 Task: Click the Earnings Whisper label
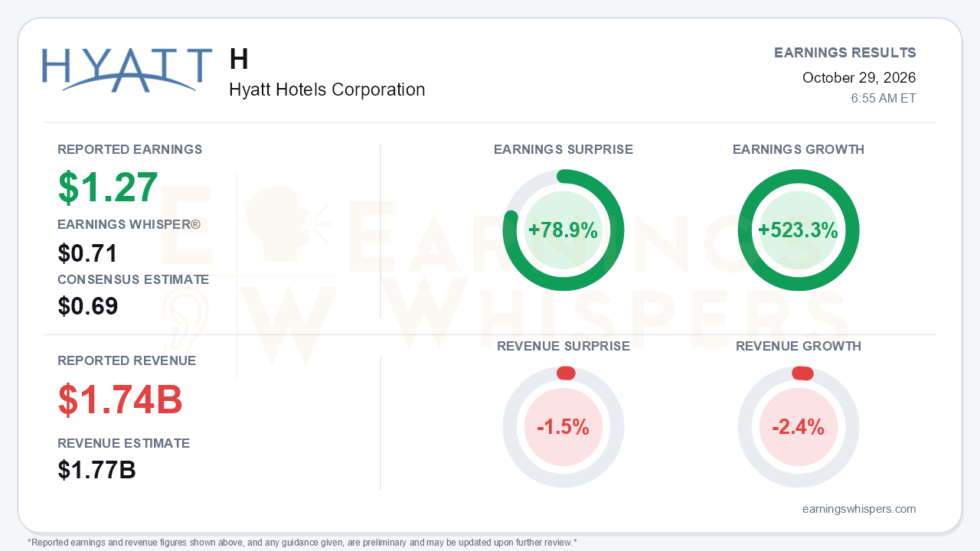point(129,224)
